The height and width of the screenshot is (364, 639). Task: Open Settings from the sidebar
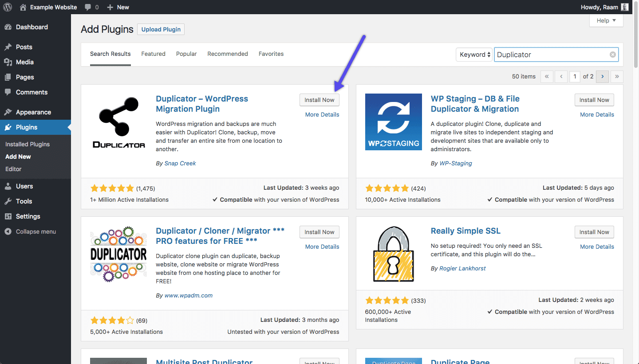coord(9,216)
